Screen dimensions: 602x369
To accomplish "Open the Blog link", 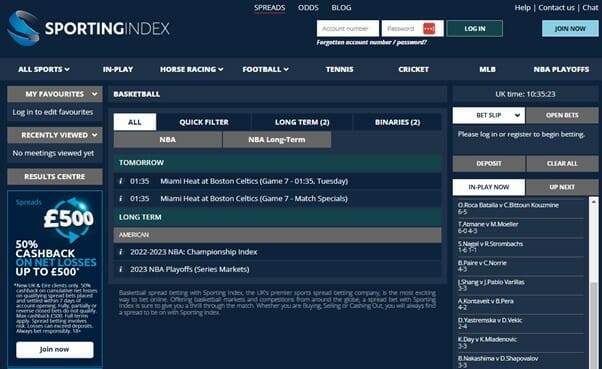I will [341, 8].
